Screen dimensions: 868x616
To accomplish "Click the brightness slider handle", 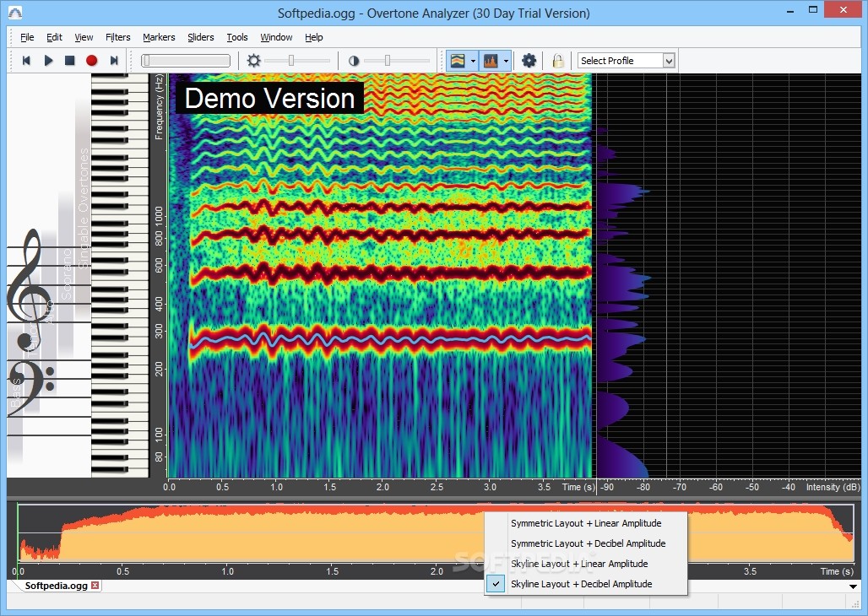I will click(291, 61).
